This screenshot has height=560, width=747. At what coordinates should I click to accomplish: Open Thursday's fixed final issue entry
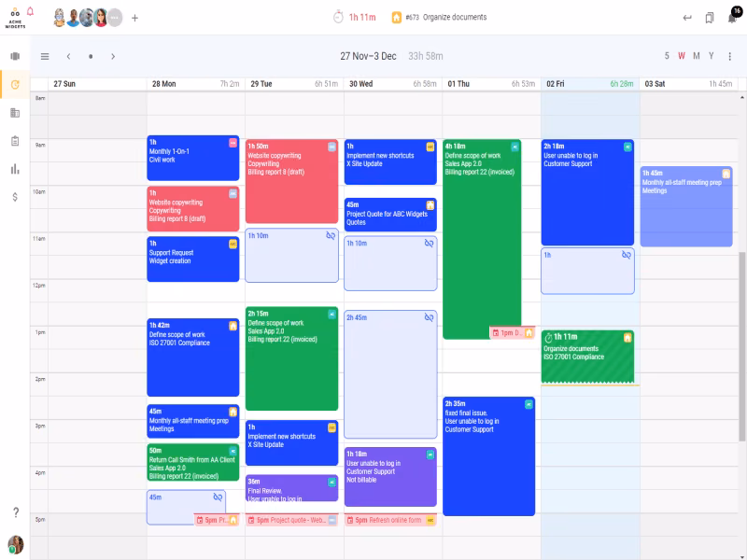488,456
